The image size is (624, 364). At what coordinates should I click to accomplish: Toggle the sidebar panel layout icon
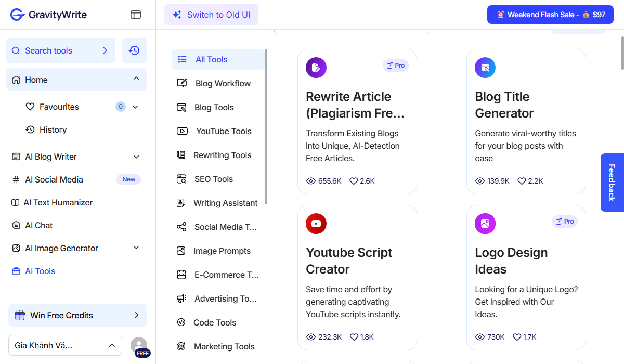(136, 15)
